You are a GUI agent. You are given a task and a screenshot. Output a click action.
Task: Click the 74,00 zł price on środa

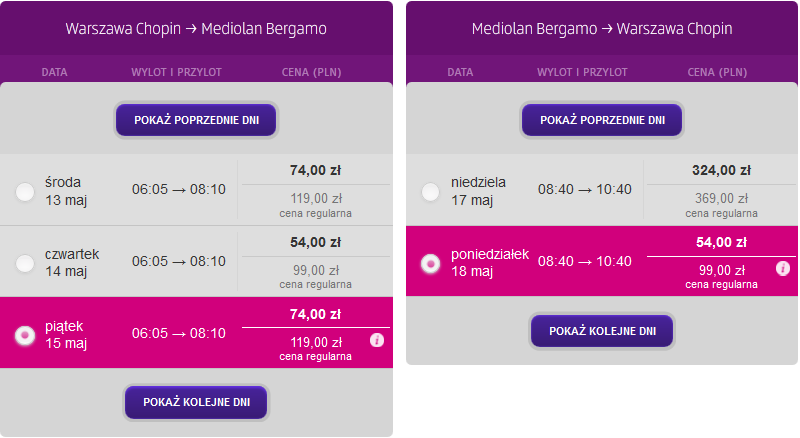315,170
